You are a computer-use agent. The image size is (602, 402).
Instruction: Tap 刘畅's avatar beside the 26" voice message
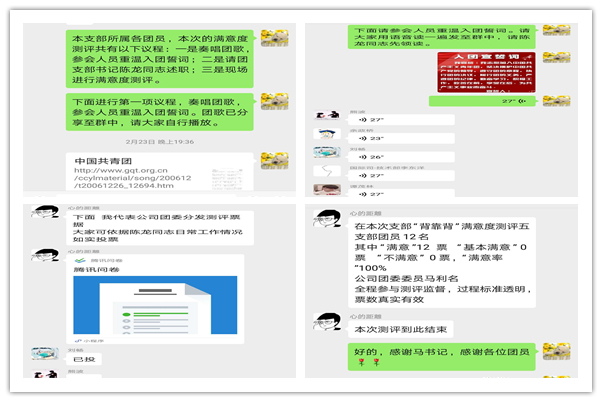tap(327, 152)
